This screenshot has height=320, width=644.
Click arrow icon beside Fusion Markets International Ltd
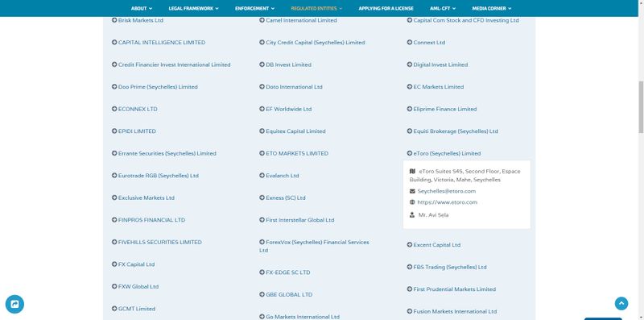[410, 311]
